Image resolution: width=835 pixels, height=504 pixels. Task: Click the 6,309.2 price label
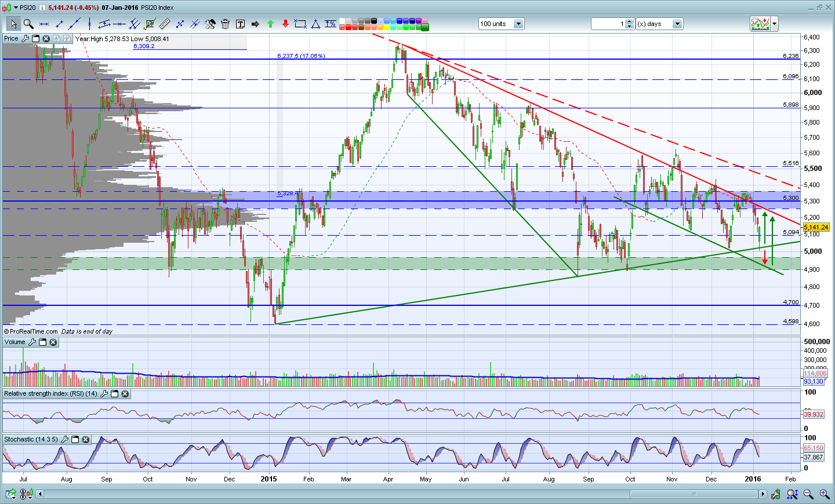pyautogui.click(x=144, y=46)
